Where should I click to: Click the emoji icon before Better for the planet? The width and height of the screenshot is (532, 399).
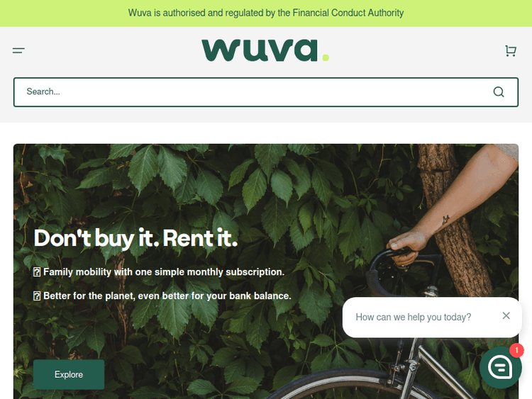(37, 296)
